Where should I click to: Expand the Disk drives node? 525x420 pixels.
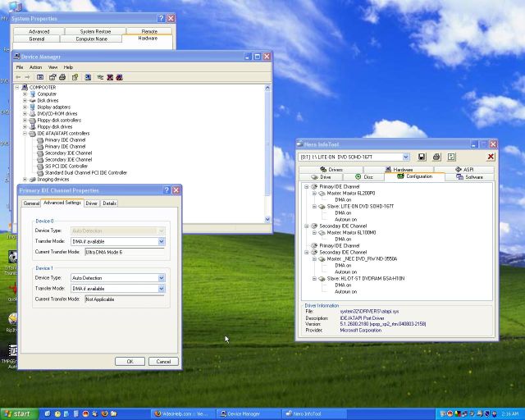pyautogui.click(x=25, y=100)
